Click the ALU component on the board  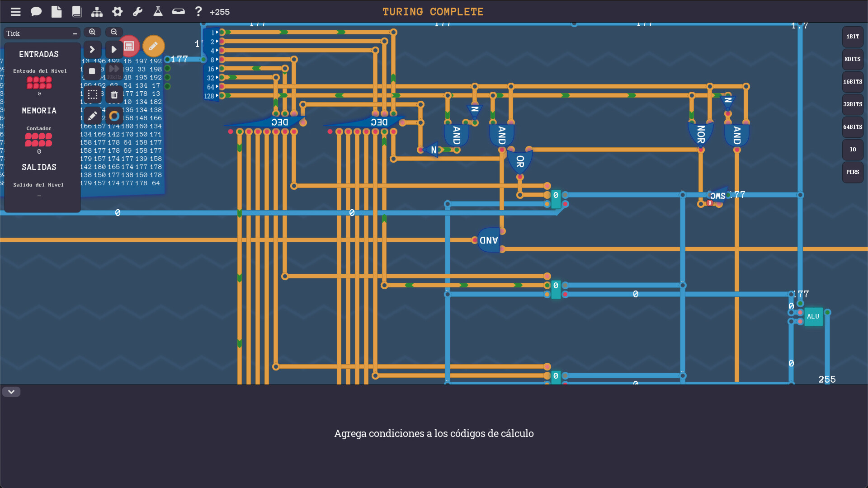(x=813, y=316)
